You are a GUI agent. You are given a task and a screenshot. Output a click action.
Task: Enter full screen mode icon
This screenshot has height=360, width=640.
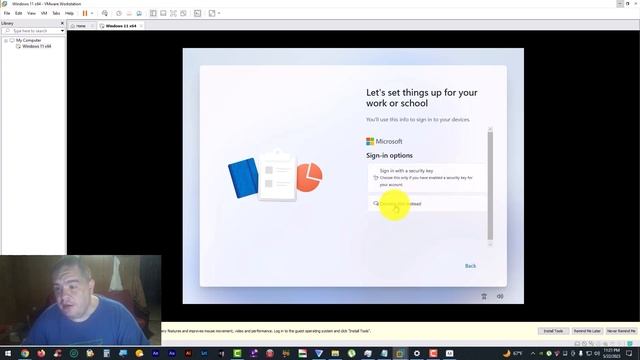173,13
